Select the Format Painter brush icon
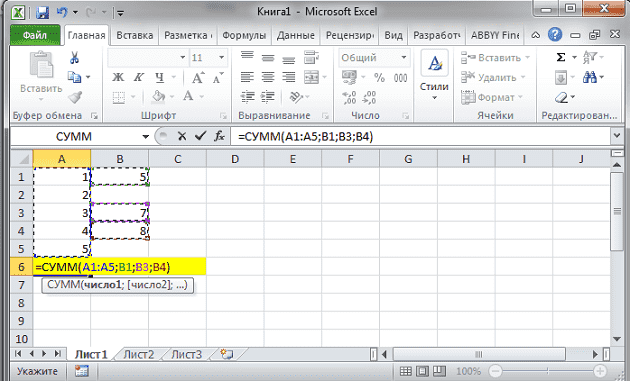The image size is (630, 381). [x=75, y=97]
